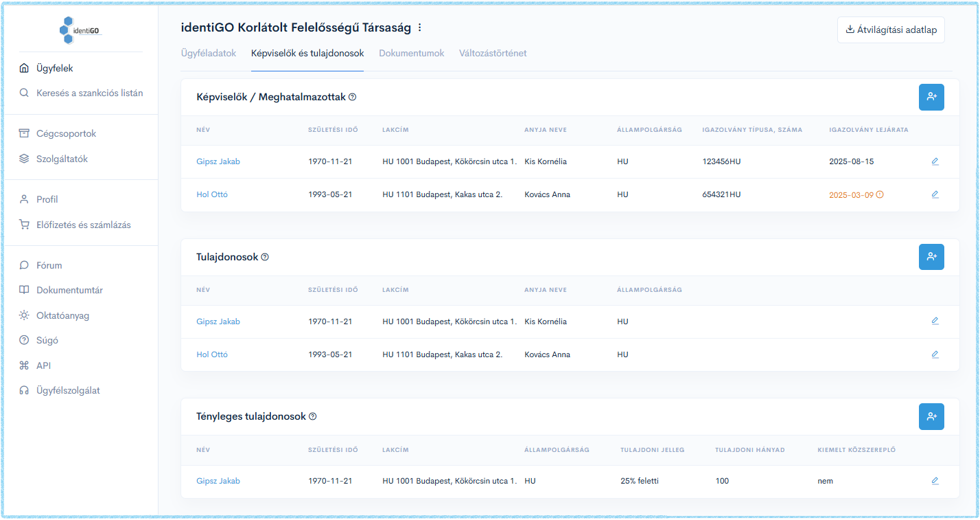This screenshot has width=980, height=520.
Task: Click the ID number 654321HU
Action: tap(721, 194)
